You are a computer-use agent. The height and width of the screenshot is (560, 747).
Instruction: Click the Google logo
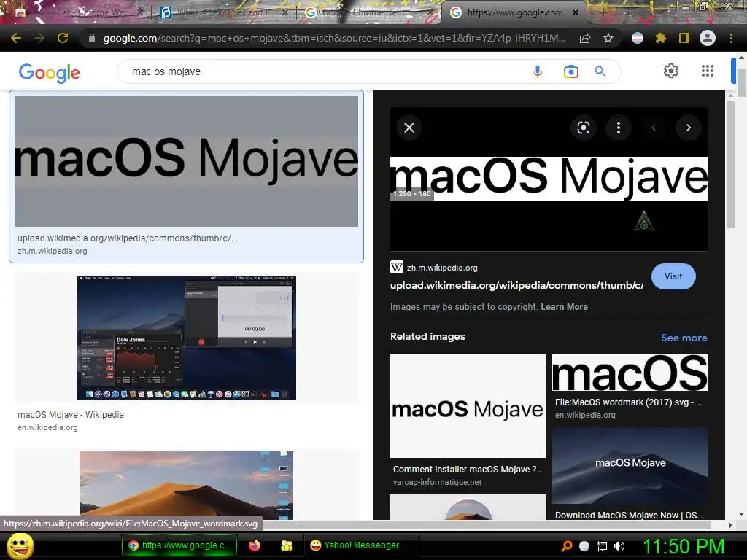click(50, 72)
